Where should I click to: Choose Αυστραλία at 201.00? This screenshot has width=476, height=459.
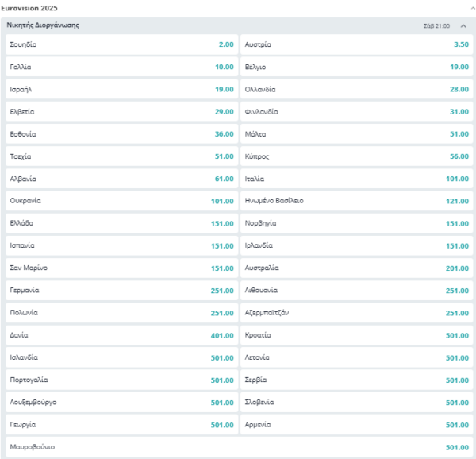click(357, 268)
